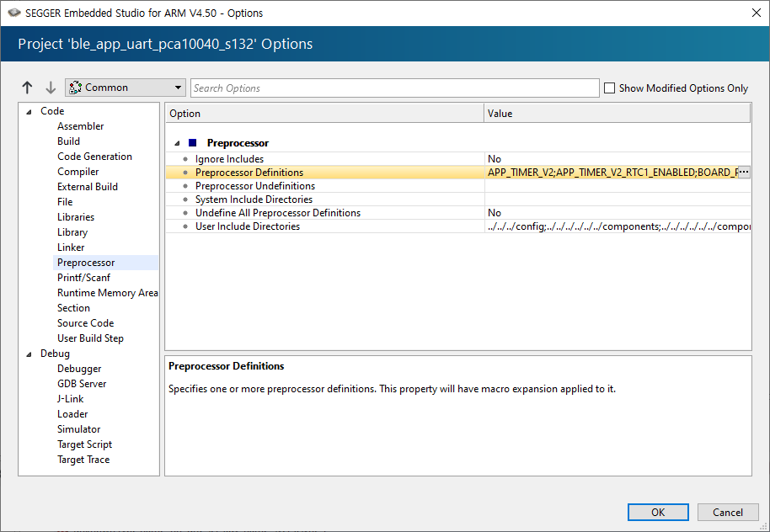Select Library in the options tree
Viewport: 770px width, 532px height.
(72, 232)
